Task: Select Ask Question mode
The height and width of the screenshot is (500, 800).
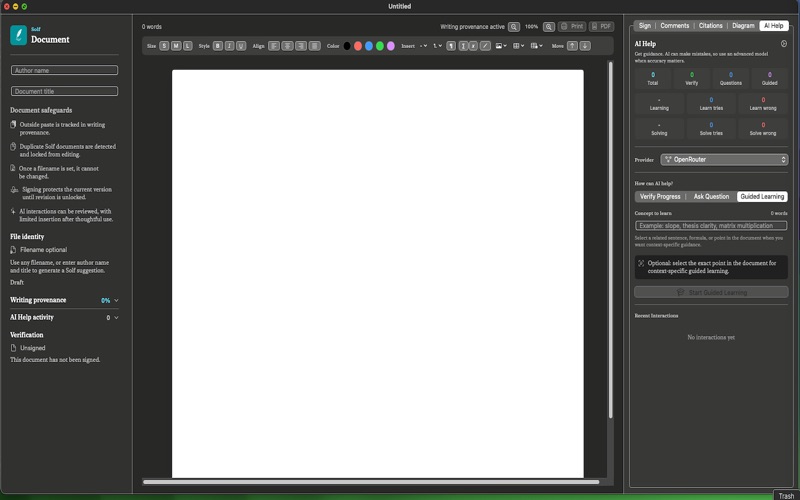Action: pos(711,196)
